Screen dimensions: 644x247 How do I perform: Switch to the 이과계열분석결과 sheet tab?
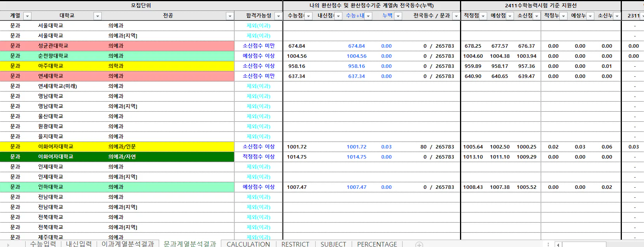point(128,244)
